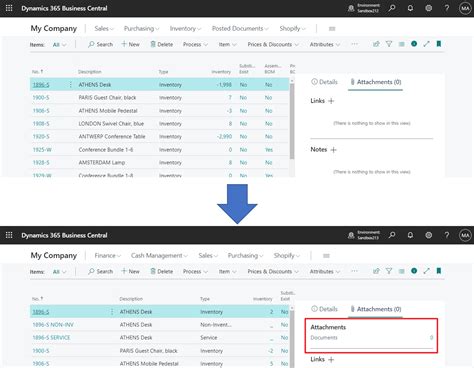Click filter funnel icon in upper screenshot
Screen dimensions: 474x368
pyautogui.click(x=389, y=44)
